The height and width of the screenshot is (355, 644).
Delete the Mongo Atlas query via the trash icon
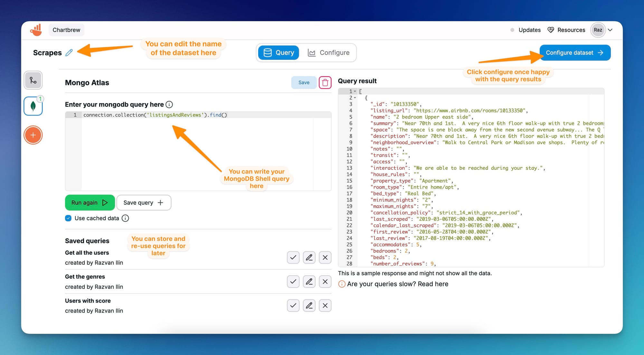tap(325, 82)
